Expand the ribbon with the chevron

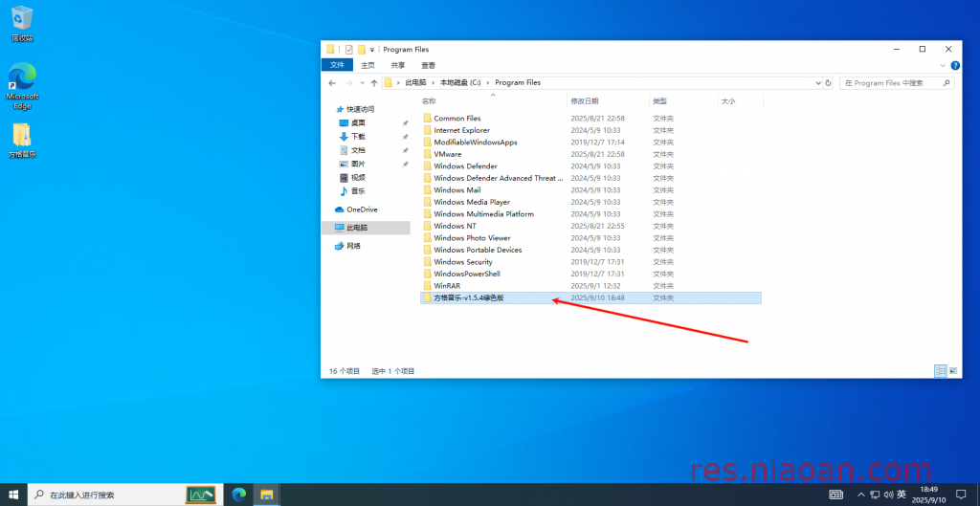943,66
